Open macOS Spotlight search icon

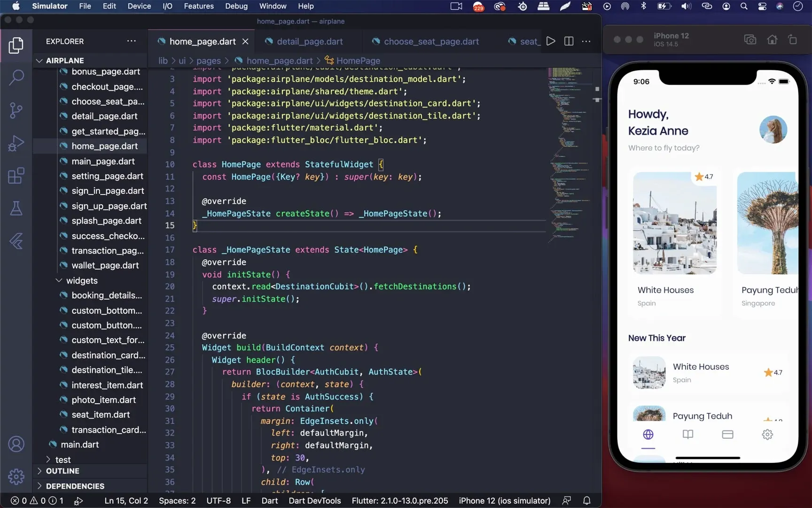coord(744,6)
